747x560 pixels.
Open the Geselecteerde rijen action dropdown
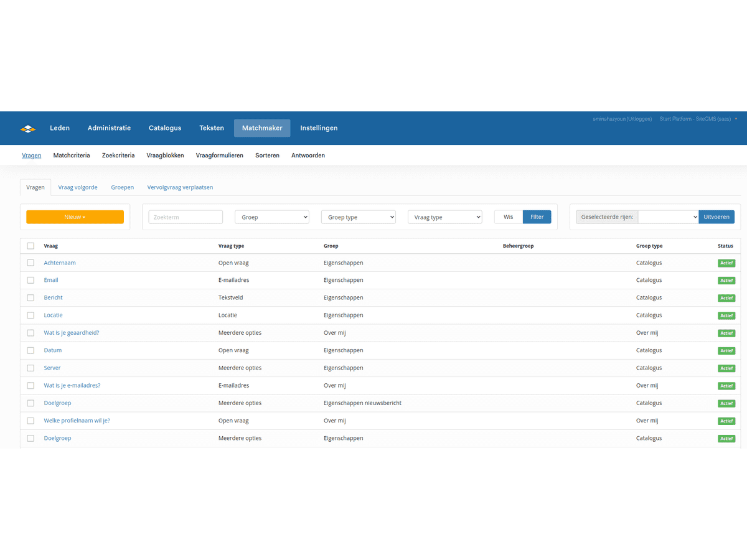(668, 217)
